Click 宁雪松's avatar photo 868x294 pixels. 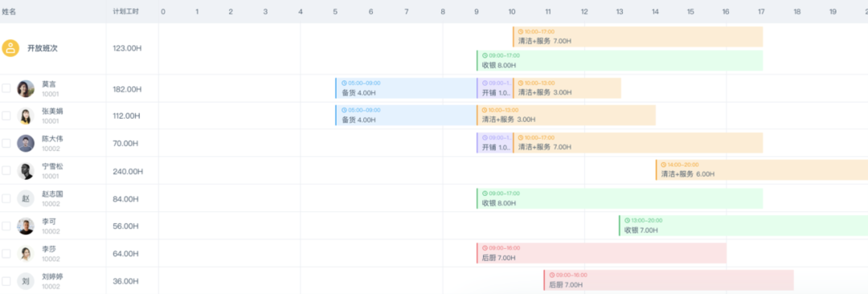(x=26, y=171)
